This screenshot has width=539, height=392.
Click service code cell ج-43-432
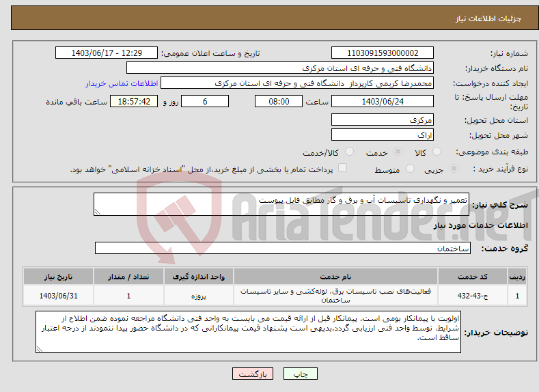pos(473,296)
